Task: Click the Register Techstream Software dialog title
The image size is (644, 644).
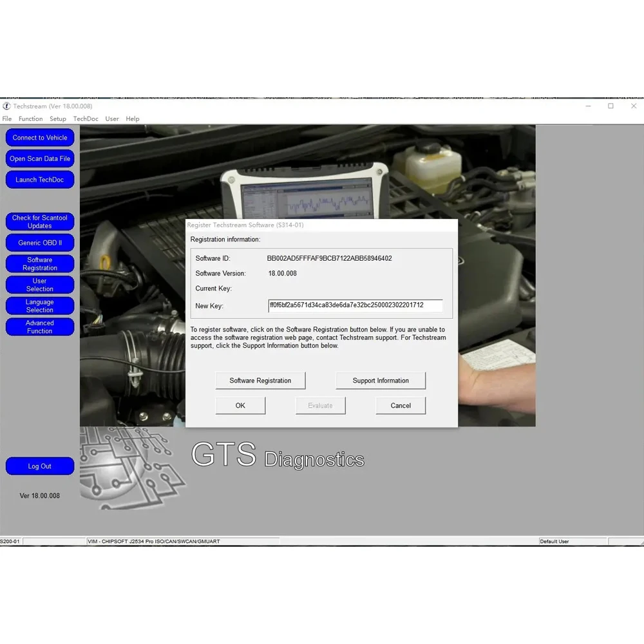Action: coord(245,225)
